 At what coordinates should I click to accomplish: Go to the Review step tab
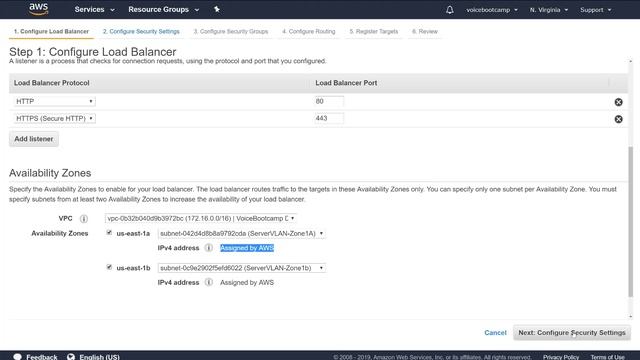425,31
